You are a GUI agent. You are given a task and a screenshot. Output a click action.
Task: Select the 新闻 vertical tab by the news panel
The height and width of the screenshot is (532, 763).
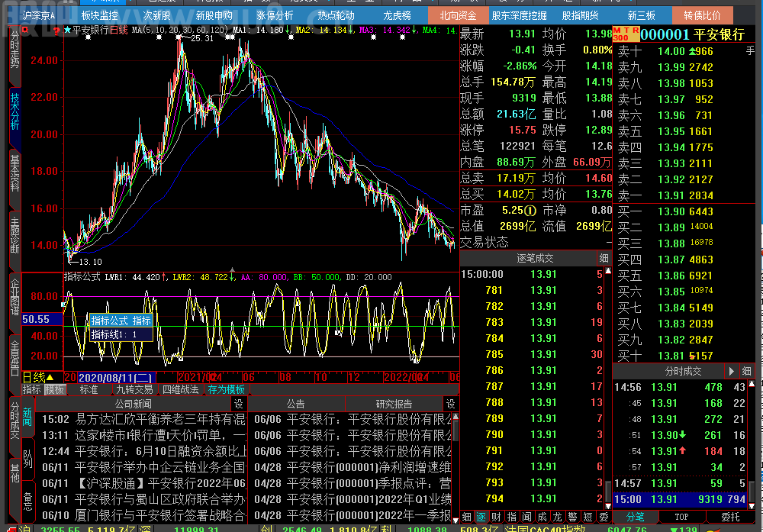[x=27, y=418]
